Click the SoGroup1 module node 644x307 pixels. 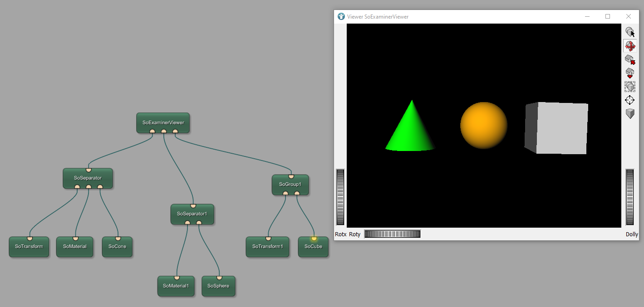tap(290, 185)
